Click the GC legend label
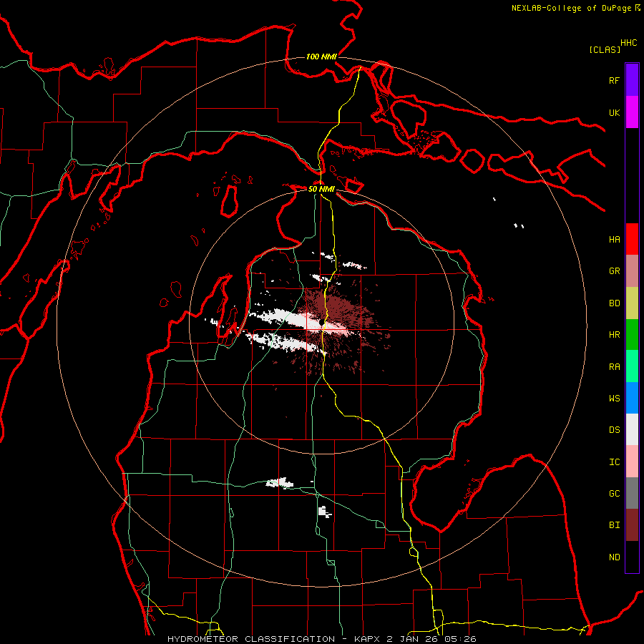 click(x=614, y=494)
